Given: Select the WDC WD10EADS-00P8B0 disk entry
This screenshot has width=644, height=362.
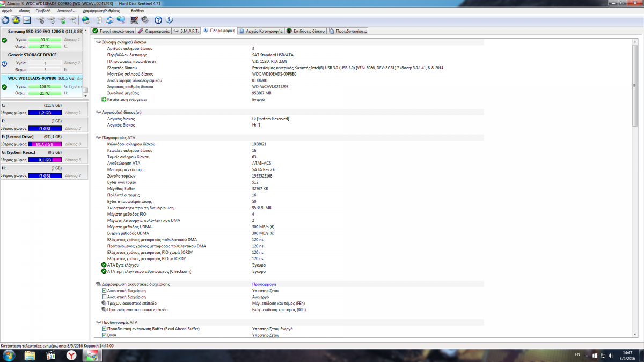Looking at the screenshot, I should [x=41, y=85].
